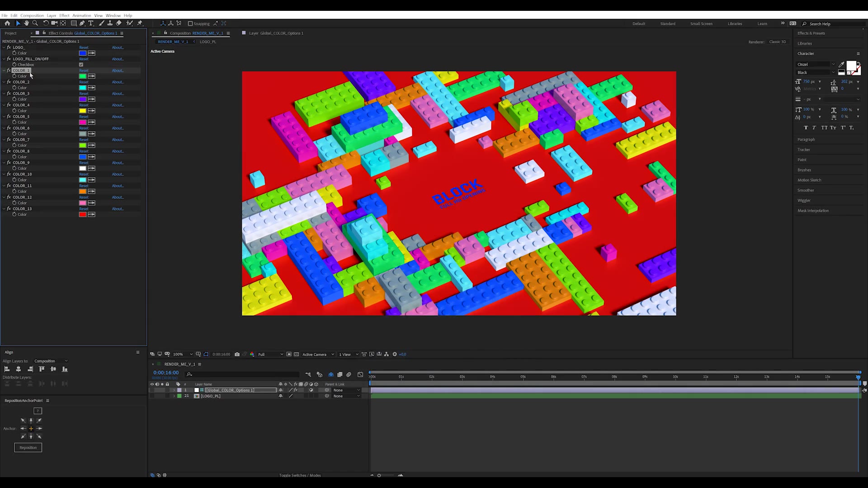Open the Animation menu
The width and height of the screenshot is (868, 488).
click(x=81, y=15)
